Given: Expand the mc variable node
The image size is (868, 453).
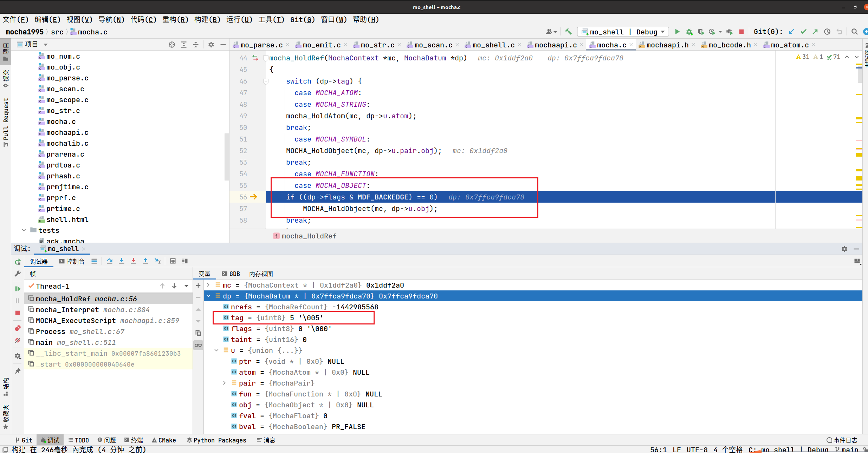Looking at the screenshot, I should pyautogui.click(x=208, y=285).
